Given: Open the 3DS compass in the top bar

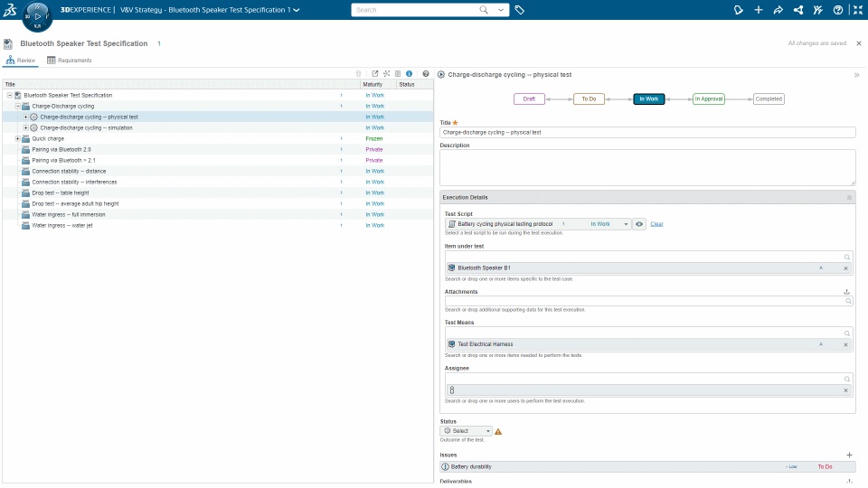Looking at the screenshot, I should 37,16.
